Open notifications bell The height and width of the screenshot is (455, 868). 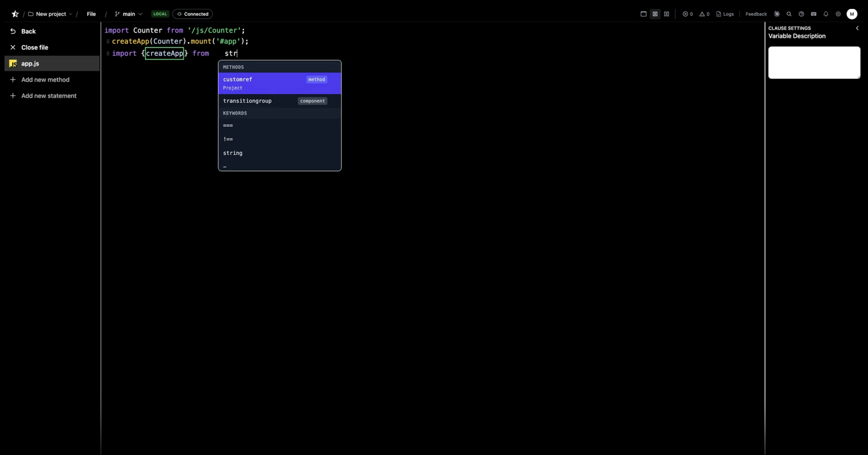click(x=826, y=14)
